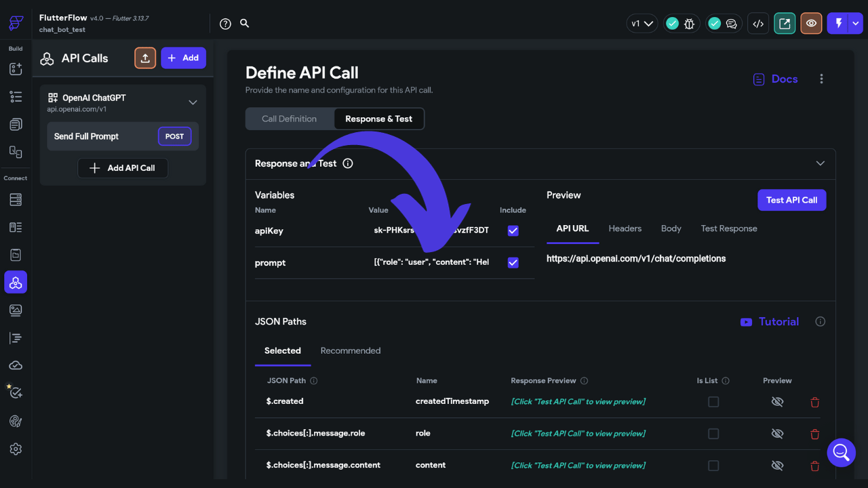Select Response & Test tab
This screenshot has height=488, width=868.
click(x=379, y=119)
